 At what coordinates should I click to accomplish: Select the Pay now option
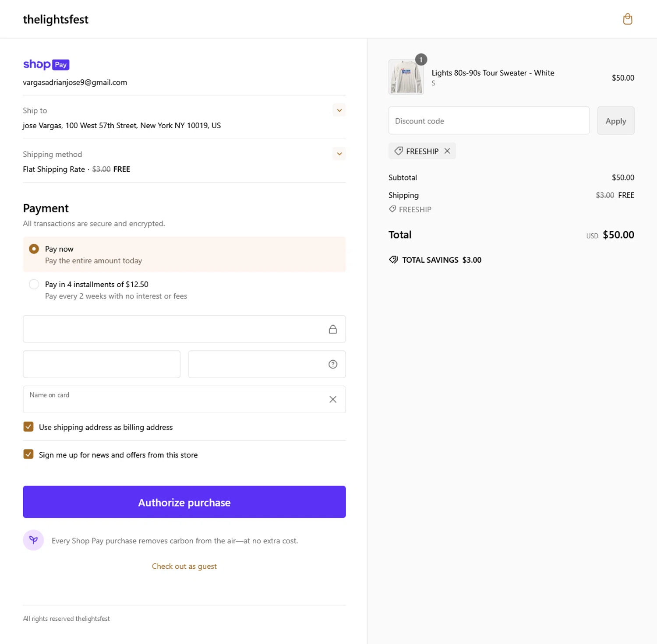pos(34,249)
